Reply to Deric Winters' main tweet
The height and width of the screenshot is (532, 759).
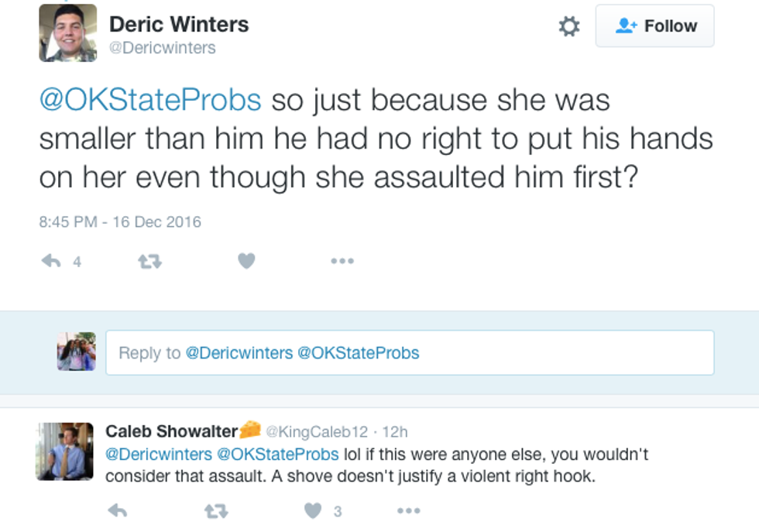[x=51, y=262]
